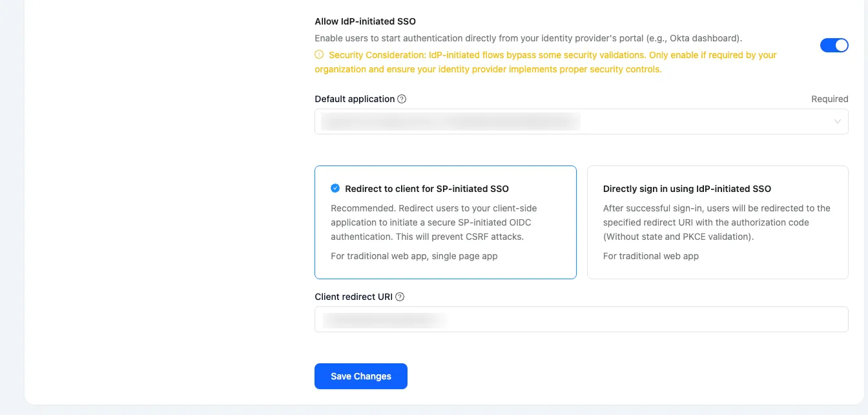Click the blue checkmark on the SP-initiated card

(335, 188)
